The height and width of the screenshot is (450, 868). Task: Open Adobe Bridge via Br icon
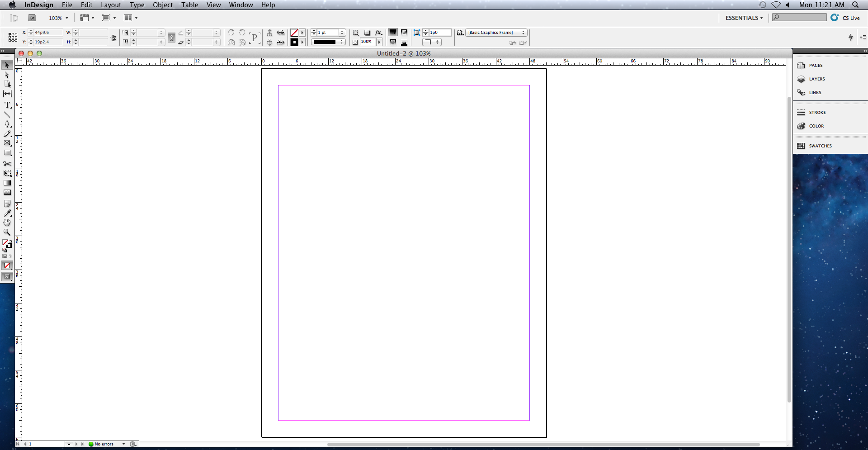32,18
